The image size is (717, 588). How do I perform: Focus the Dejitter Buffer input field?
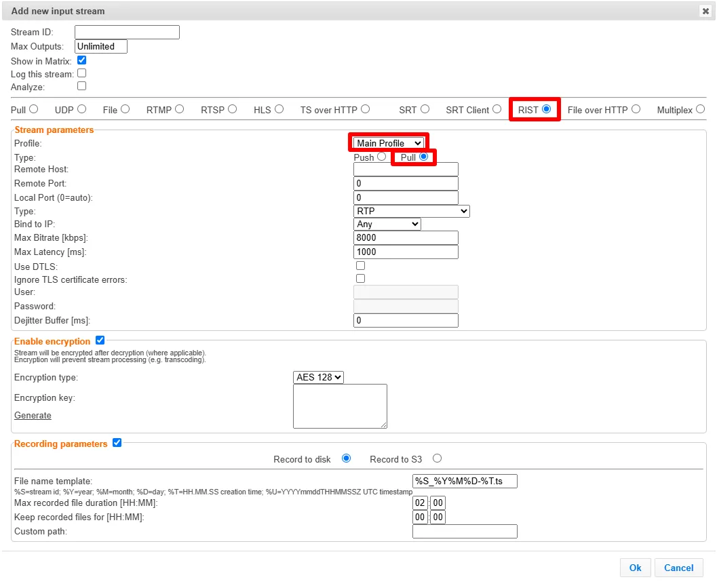[x=406, y=321]
